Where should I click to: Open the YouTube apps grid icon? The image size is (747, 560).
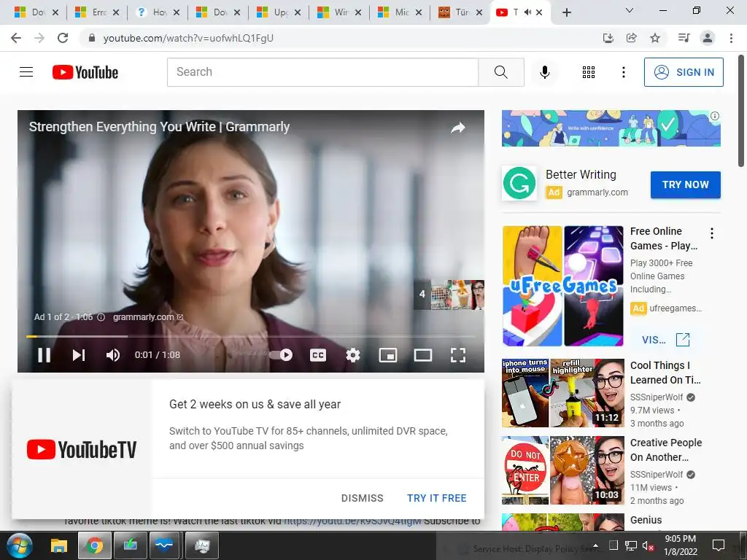coord(589,72)
